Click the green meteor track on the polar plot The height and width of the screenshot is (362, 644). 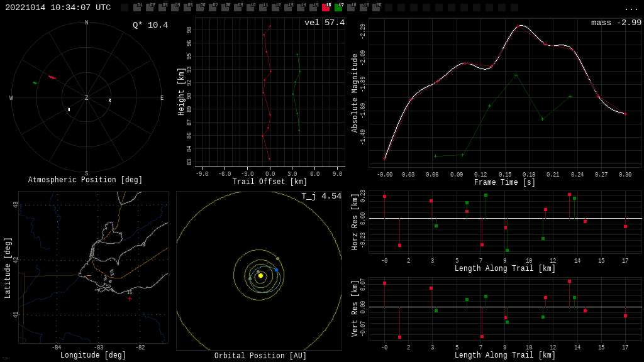35,83
